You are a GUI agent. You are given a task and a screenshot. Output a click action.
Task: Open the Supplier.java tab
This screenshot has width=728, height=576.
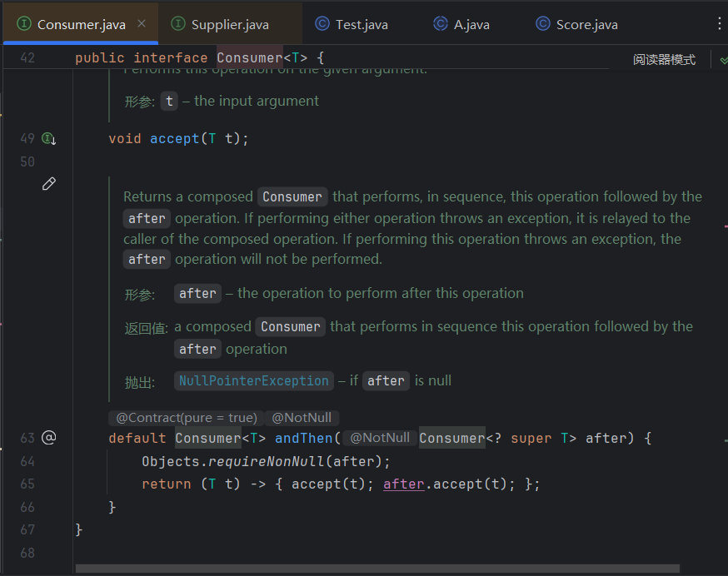click(230, 24)
